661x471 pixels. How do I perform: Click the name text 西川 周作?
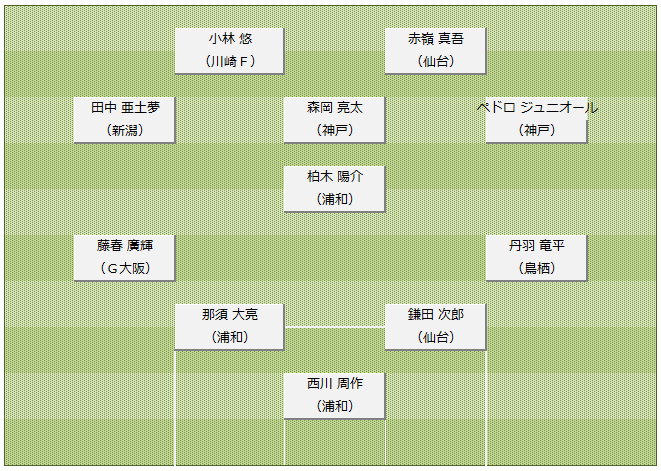335,383
